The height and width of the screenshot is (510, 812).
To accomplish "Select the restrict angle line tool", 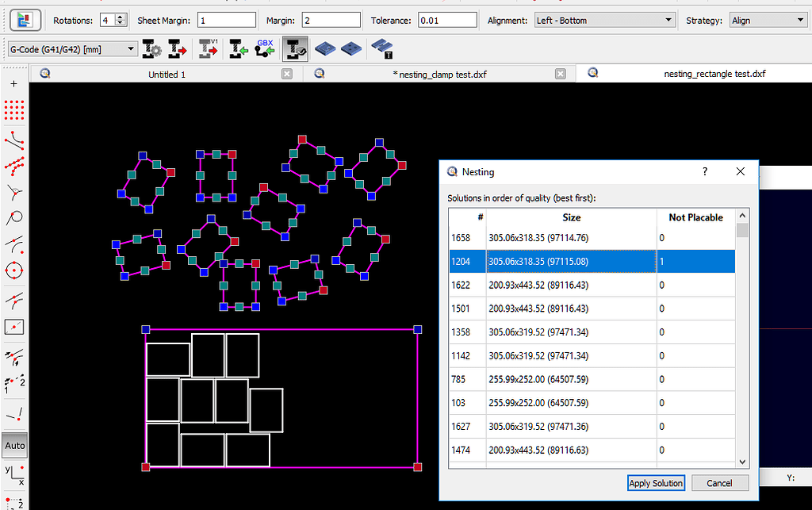I will (x=14, y=414).
